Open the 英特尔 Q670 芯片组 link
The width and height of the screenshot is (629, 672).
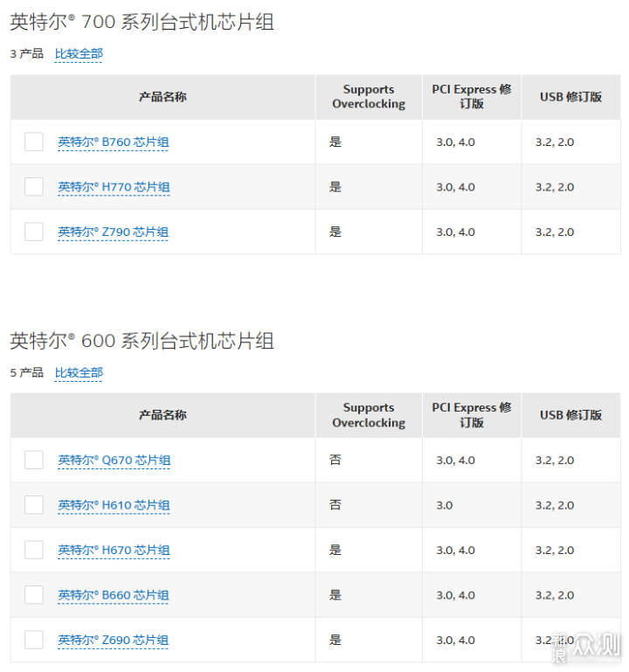(x=114, y=460)
